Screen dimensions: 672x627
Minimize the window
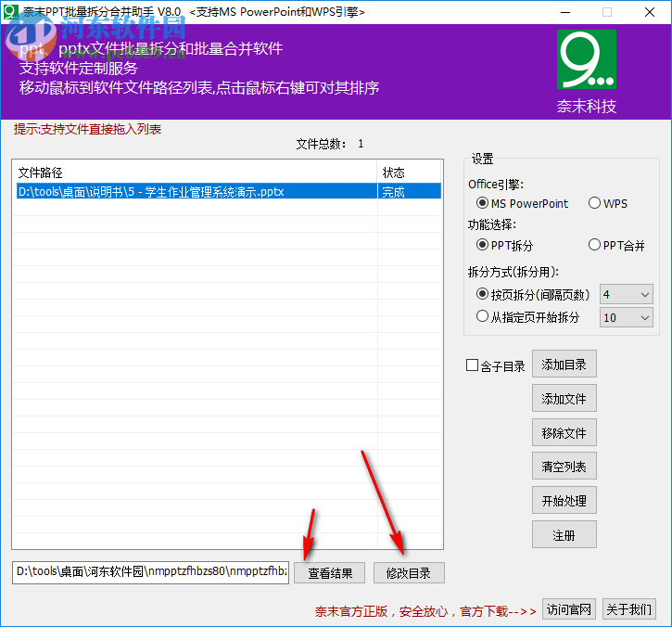pyautogui.click(x=565, y=12)
